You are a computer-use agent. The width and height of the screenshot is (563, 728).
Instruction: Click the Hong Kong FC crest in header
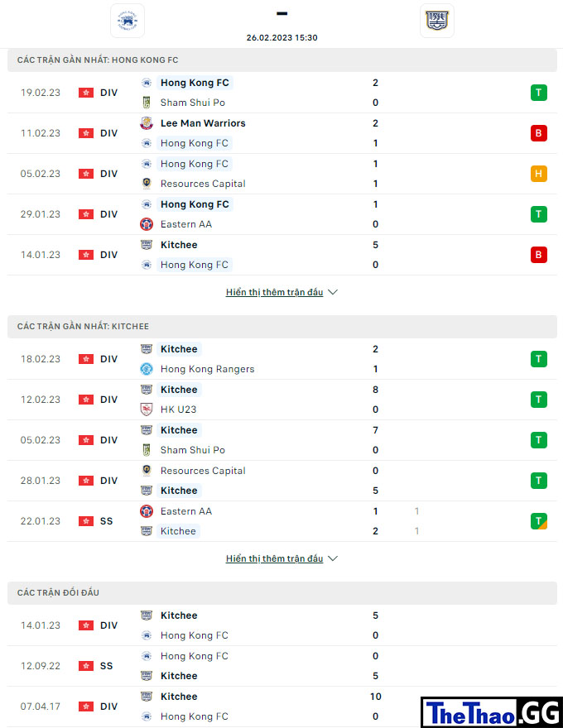128,21
